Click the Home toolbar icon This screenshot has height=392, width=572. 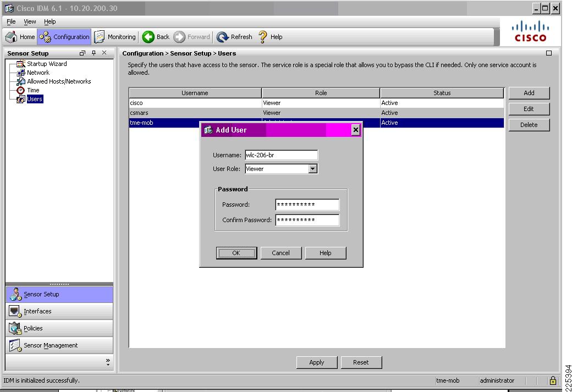tap(12, 37)
